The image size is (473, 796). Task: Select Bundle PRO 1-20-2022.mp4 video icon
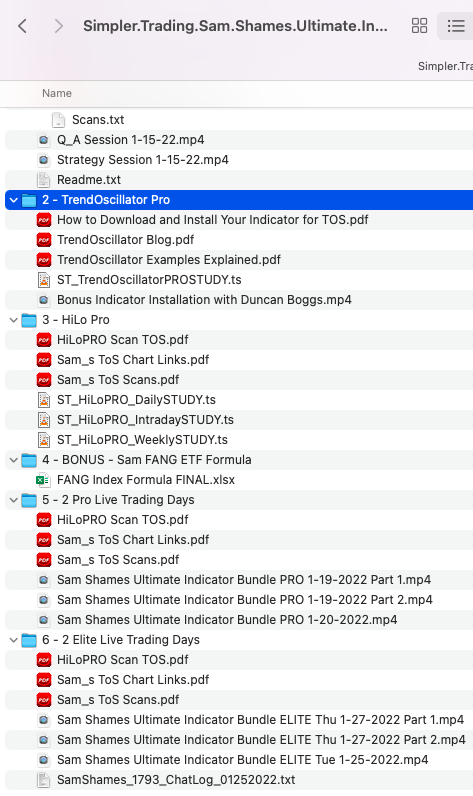point(44,620)
